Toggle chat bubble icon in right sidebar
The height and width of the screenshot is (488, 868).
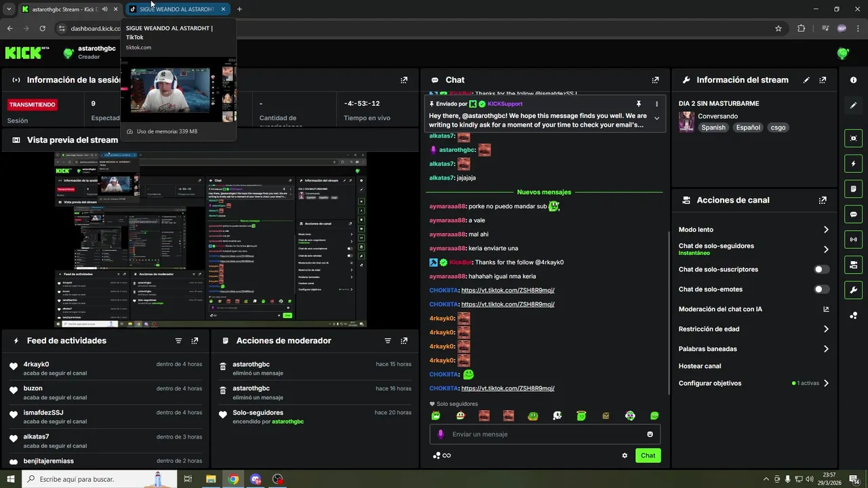[853, 214]
